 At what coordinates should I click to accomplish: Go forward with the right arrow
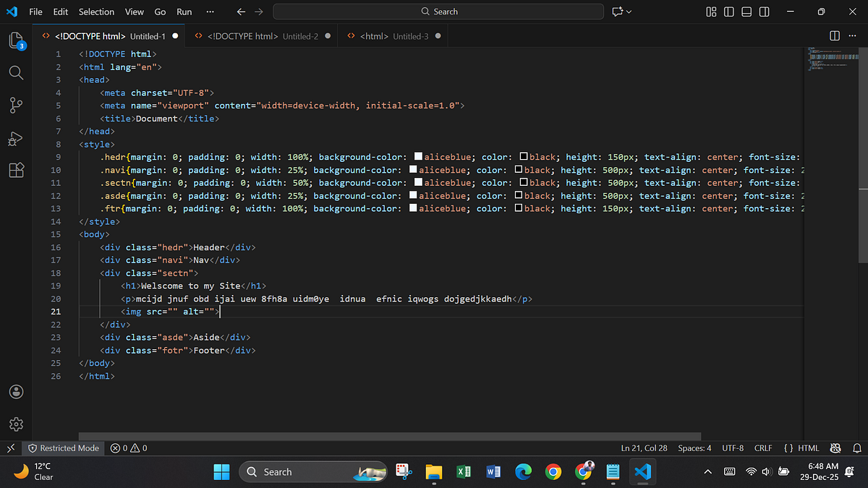click(x=259, y=12)
